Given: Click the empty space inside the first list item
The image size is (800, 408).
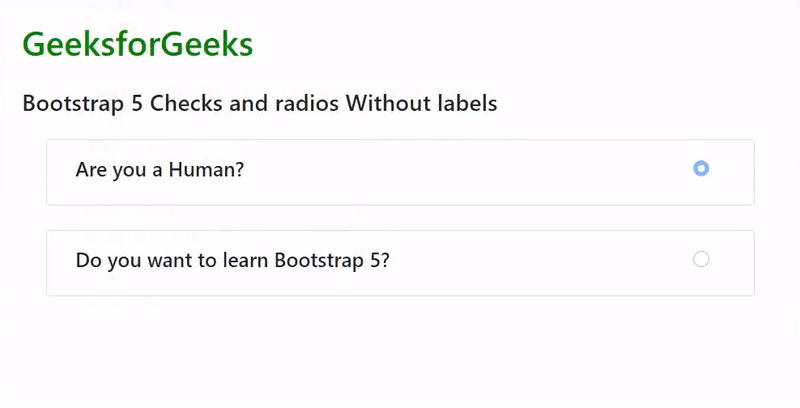Looking at the screenshot, I should [460, 171].
